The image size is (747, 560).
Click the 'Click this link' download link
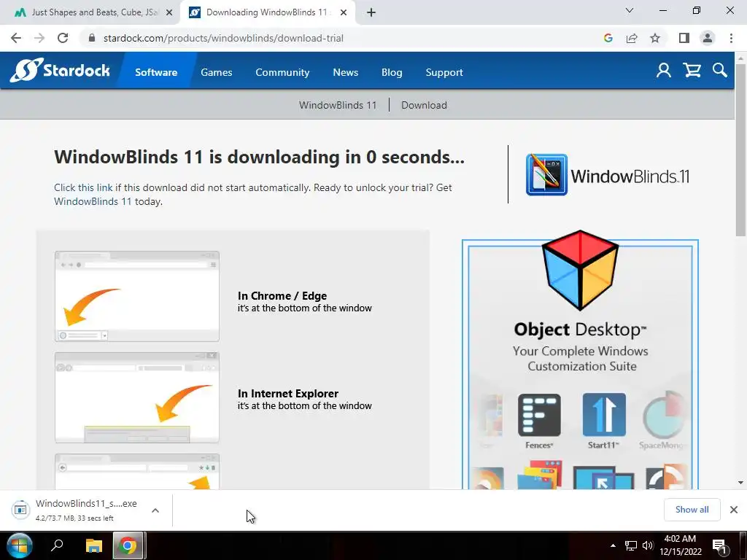click(x=83, y=187)
